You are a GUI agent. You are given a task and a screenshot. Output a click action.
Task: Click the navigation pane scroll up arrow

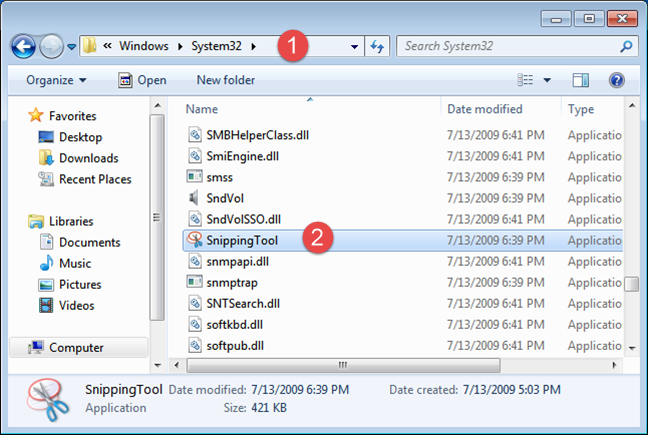[157, 106]
